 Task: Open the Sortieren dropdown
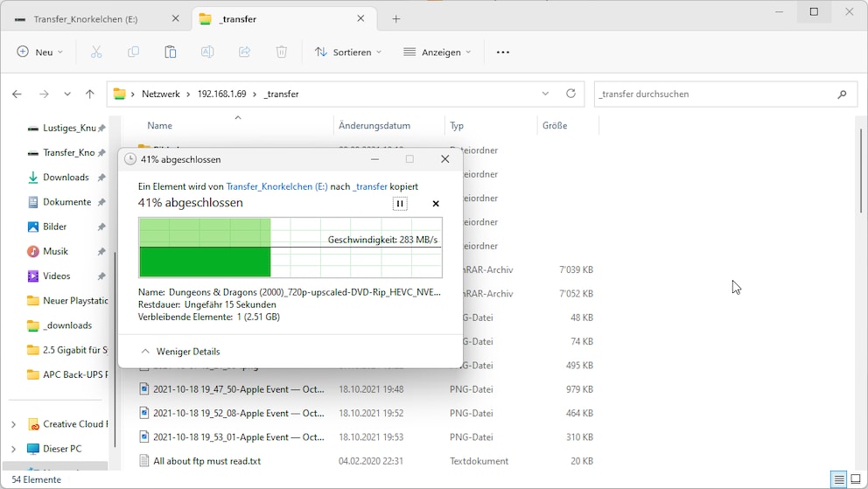tap(348, 52)
